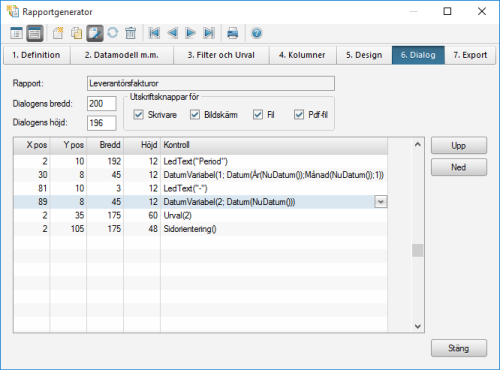Select the 6. Dialog tab
This screenshot has width=500, height=370.
click(x=418, y=55)
